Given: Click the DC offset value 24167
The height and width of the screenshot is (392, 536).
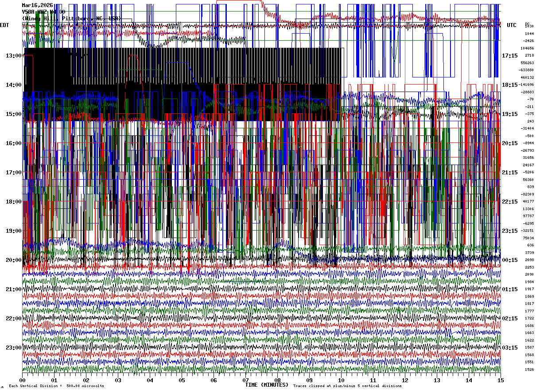Looking at the screenshot, I should click(x=529, y=165).
